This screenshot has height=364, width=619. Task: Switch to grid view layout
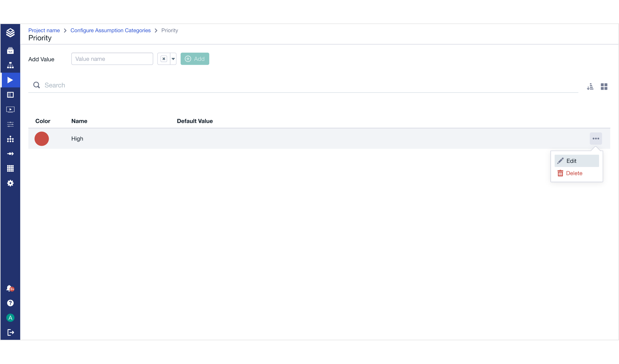[604, 87]
